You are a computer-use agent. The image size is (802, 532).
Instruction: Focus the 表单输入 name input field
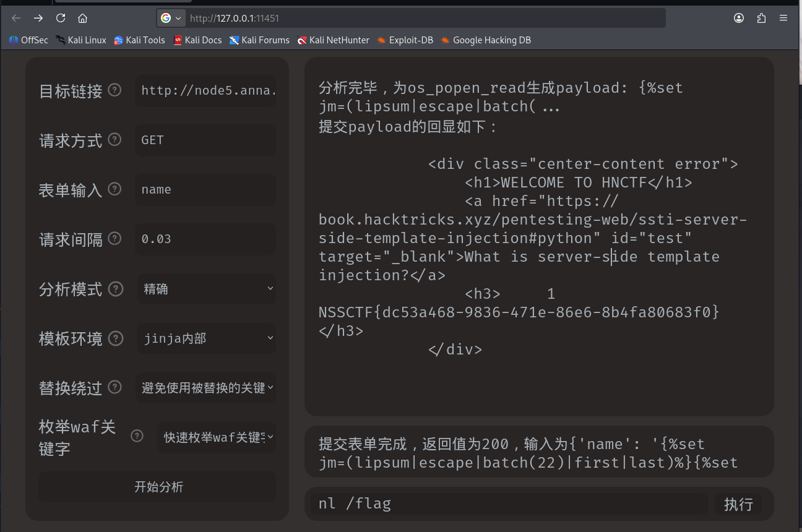pos(206,189)
